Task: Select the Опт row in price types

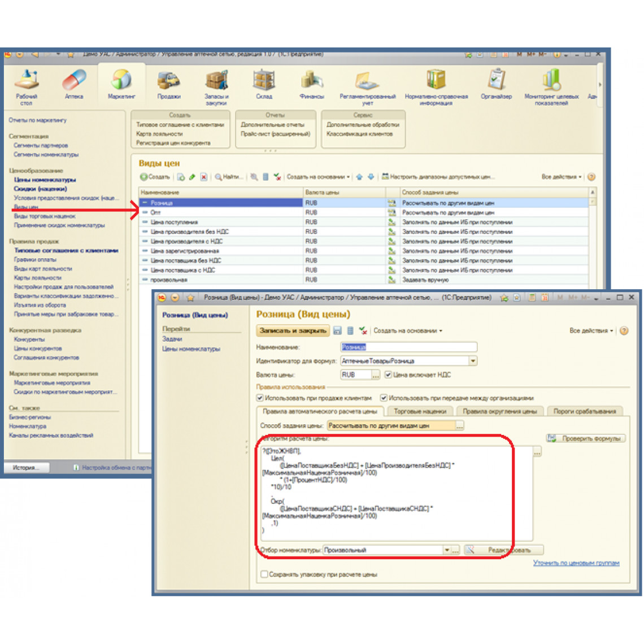Action: (x=363, y=213)
